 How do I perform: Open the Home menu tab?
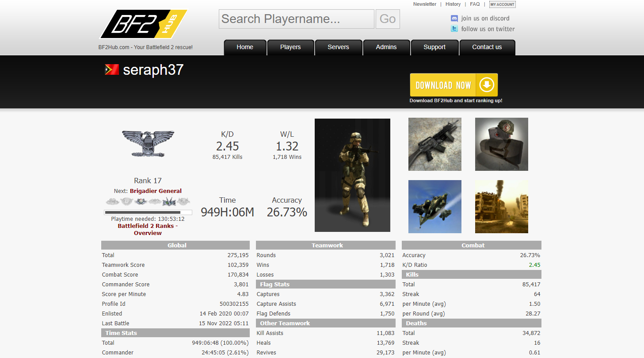[245, 47]
